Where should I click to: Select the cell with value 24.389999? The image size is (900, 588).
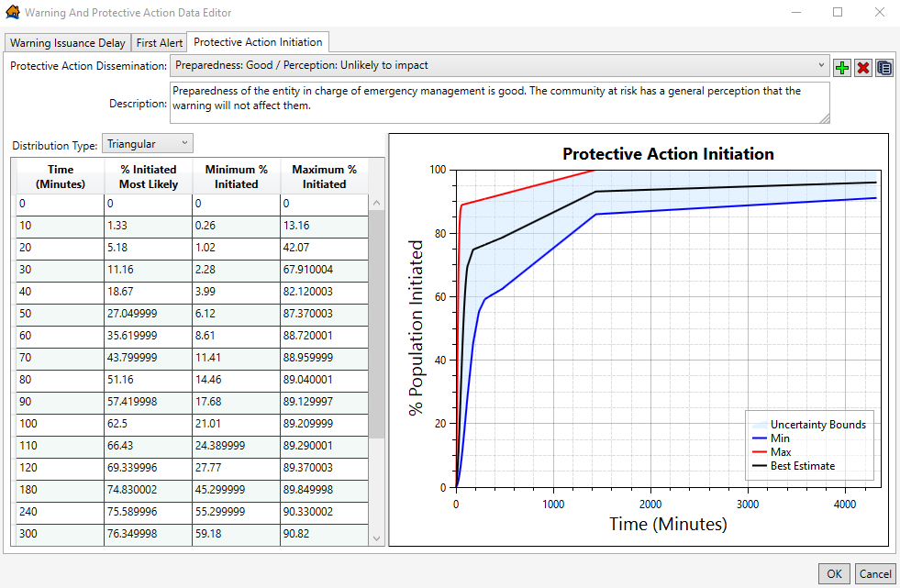coord(236,446)
